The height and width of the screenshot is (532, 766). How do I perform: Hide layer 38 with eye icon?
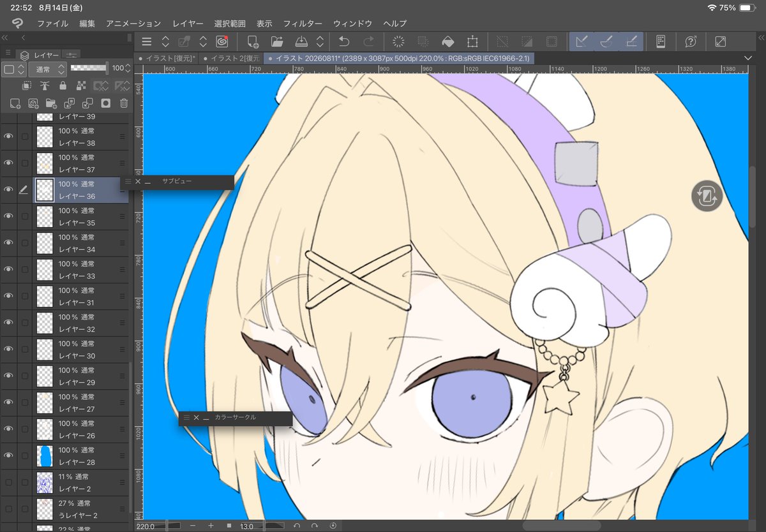pos(8,137)
